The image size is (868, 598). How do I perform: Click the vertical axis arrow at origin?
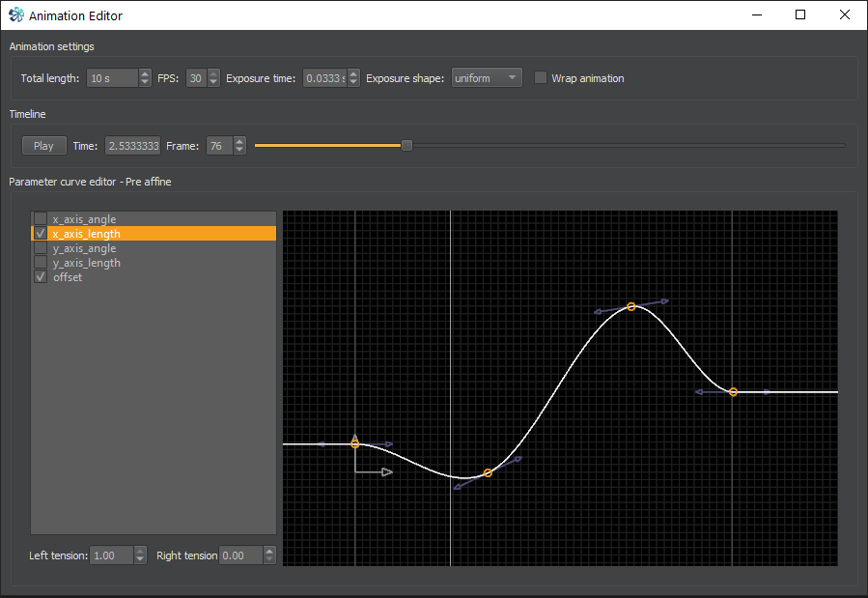355,440
